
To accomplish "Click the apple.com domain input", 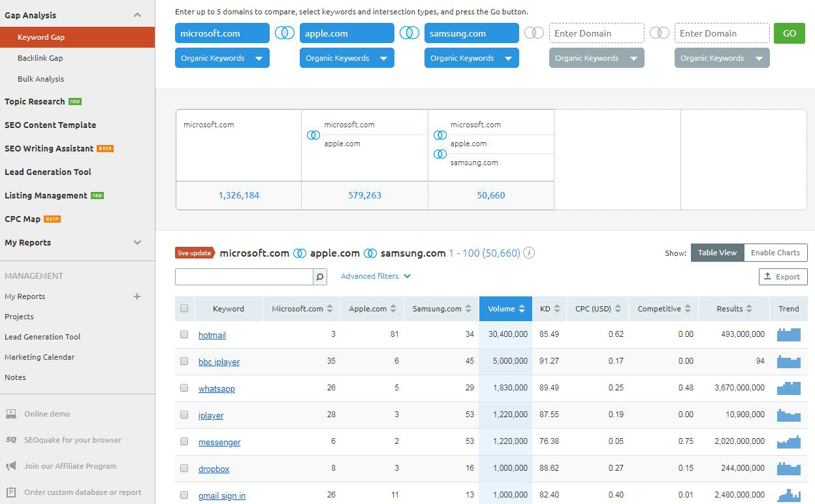I will click(x=347, y=33).
